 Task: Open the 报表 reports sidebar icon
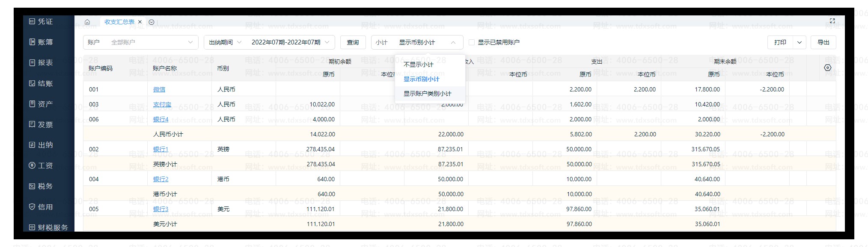pos(33,63)
